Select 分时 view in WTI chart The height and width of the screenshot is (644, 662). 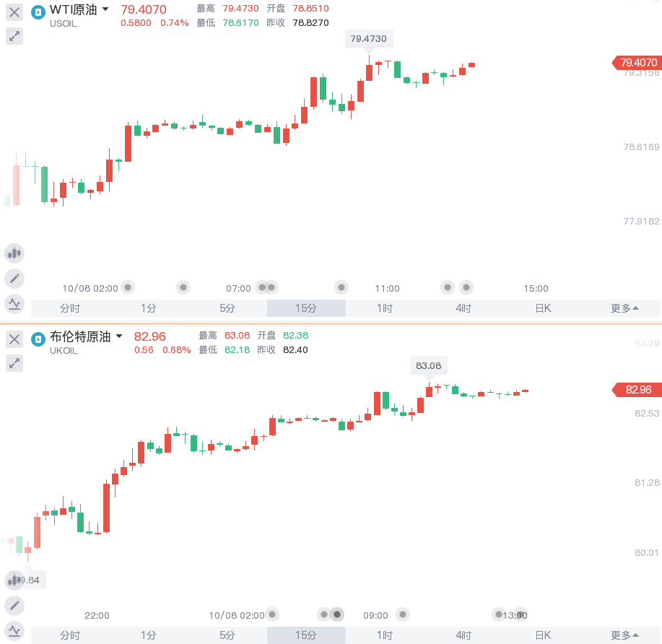click(70, 308)
